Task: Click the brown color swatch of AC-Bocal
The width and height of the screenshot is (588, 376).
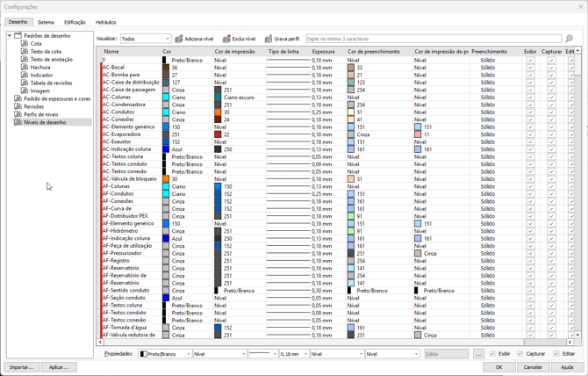Action: click(x=166, y=68)
